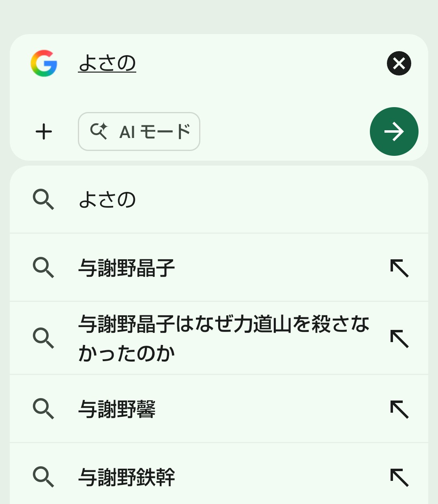Insert 与謝野晶子 into search box via arrow

tap(399, 268)
